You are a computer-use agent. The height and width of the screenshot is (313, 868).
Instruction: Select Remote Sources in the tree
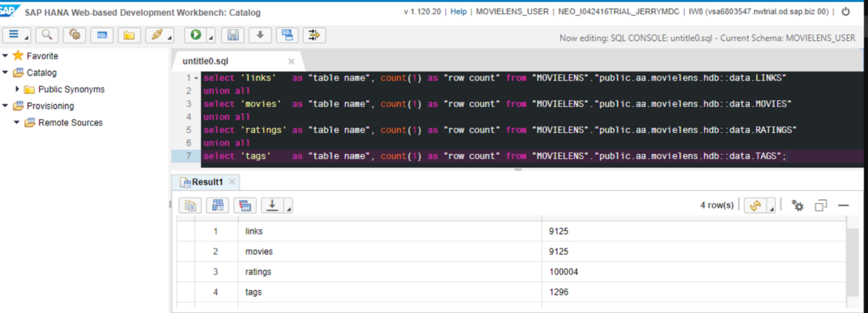70,123
